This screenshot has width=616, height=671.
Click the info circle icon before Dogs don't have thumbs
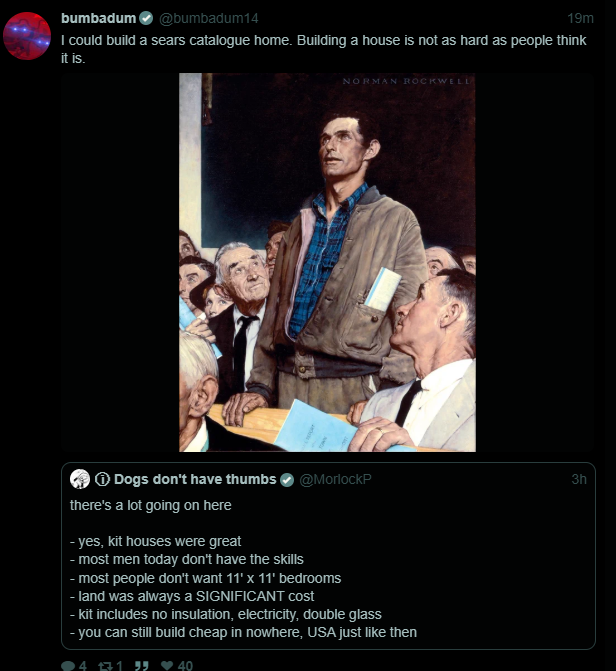[102, 479]
